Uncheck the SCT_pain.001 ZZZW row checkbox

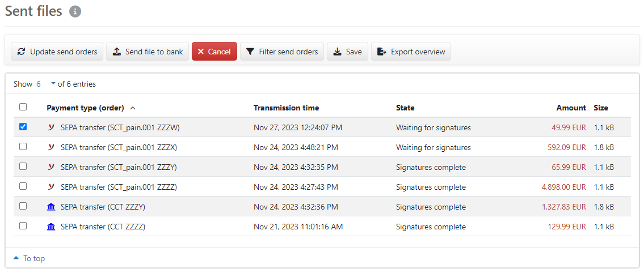tap(23, 127)
